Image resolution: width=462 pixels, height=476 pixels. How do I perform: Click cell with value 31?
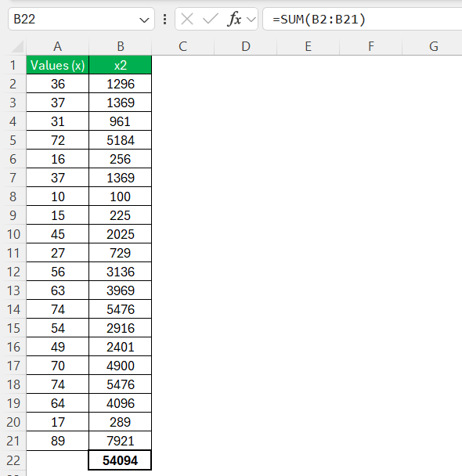[x=58, y=121]
